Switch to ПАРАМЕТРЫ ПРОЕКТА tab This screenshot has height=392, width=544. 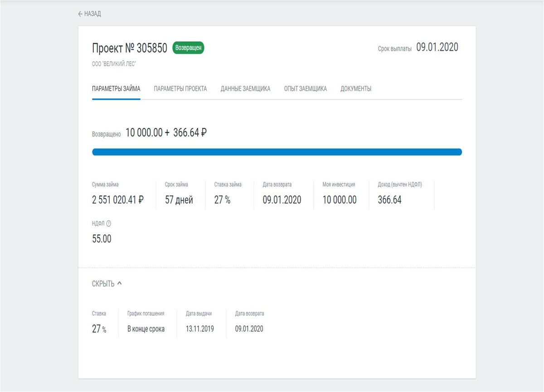(x=180, y=89)
